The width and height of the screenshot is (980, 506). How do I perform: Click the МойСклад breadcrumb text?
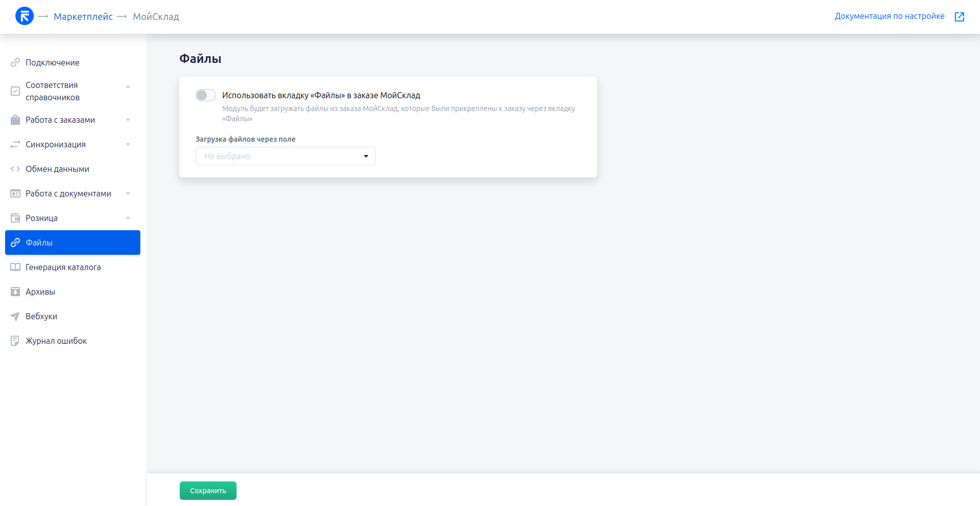tap(156, 17)
